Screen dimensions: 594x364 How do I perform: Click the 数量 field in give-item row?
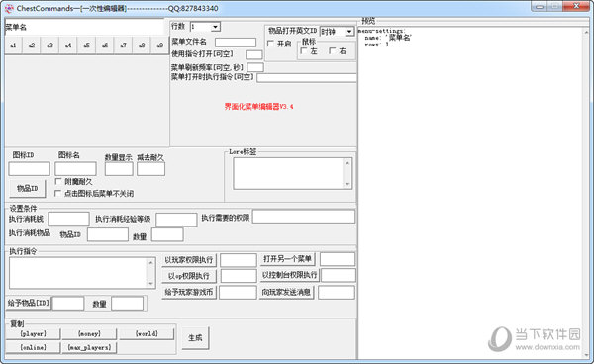[x=128, y=304]
